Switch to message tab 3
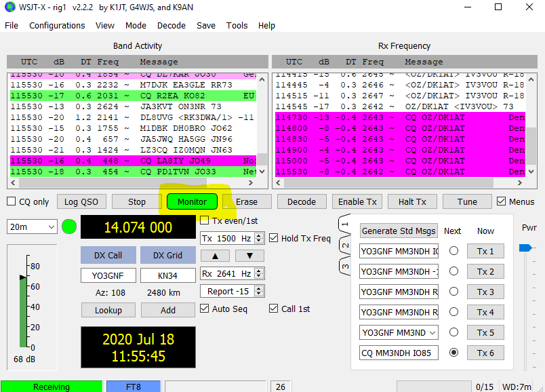 coord(344,267)
